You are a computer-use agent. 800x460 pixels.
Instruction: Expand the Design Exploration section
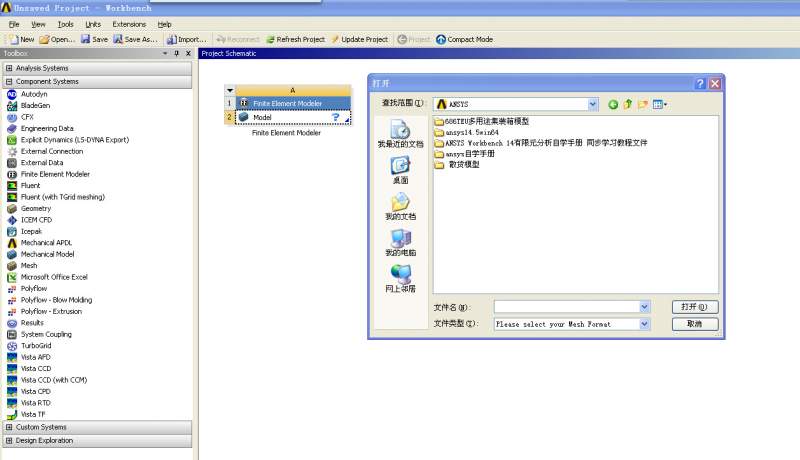9,441
